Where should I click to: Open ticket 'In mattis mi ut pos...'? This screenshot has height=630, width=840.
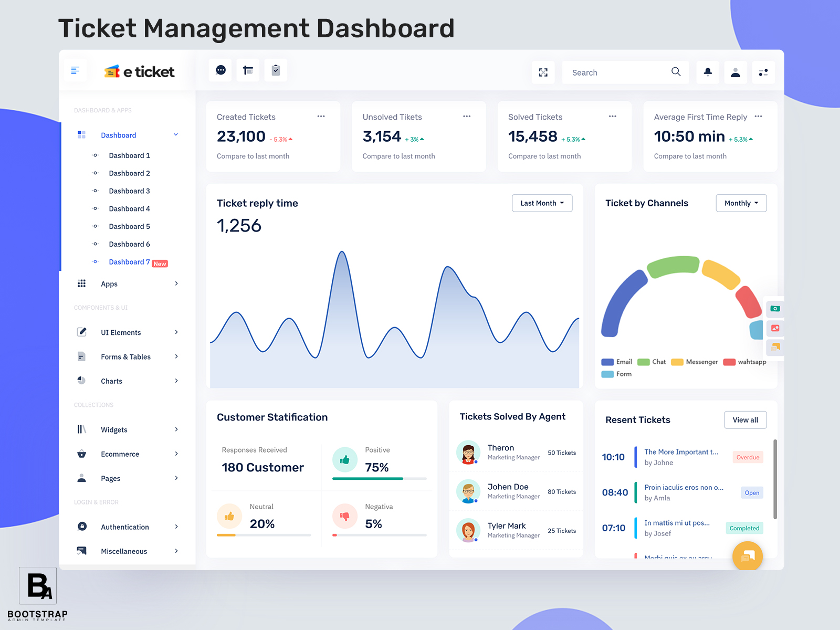(677, 523)
